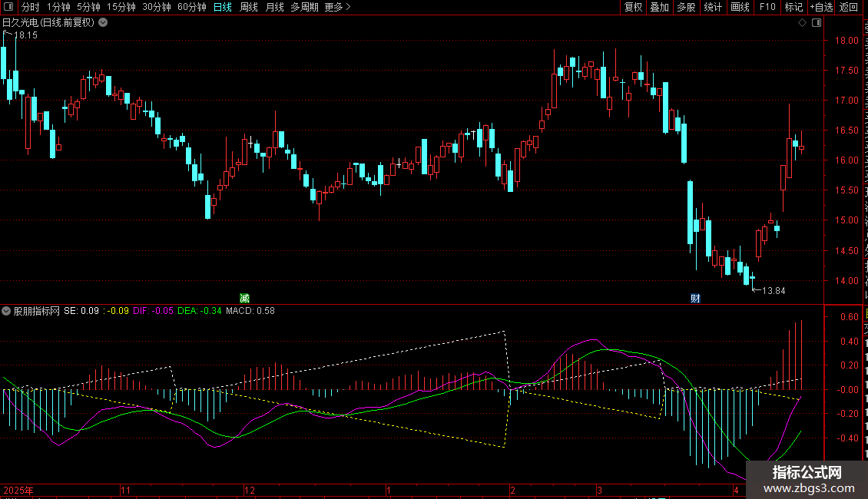Switch to 月线 monthly chart

coord(274,7)
